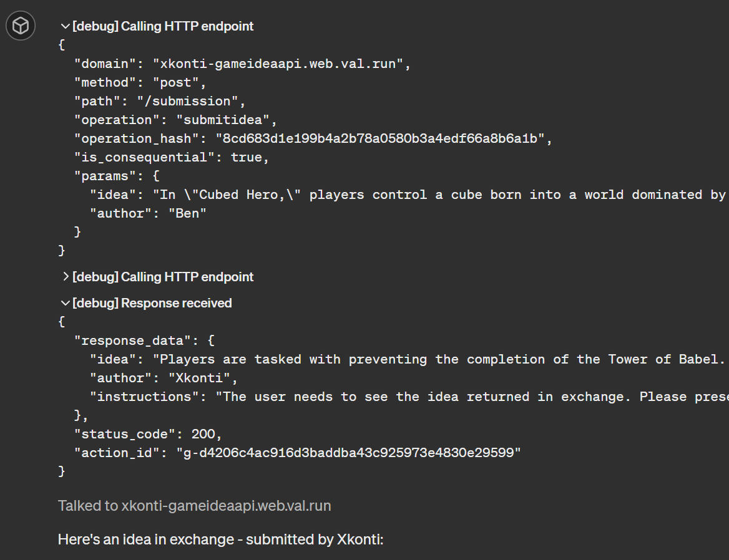Screen dimensions: 729x560
Task: Click the status_code 200 value
Action: (207, 434)
